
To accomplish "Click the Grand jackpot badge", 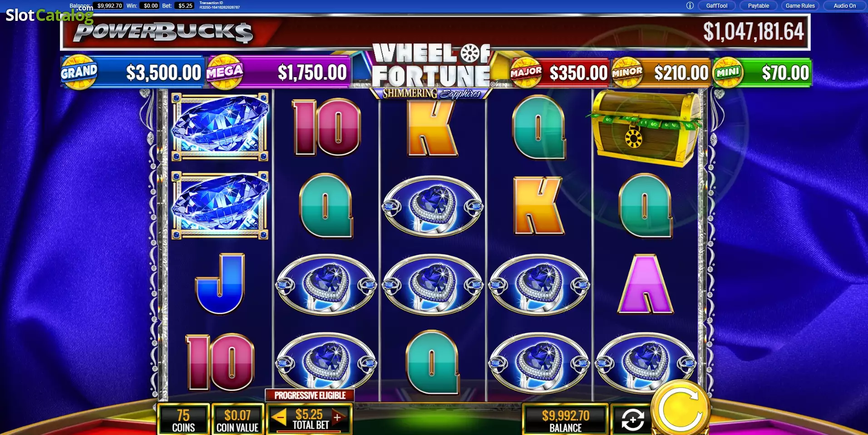I will [x=79, y=72].
